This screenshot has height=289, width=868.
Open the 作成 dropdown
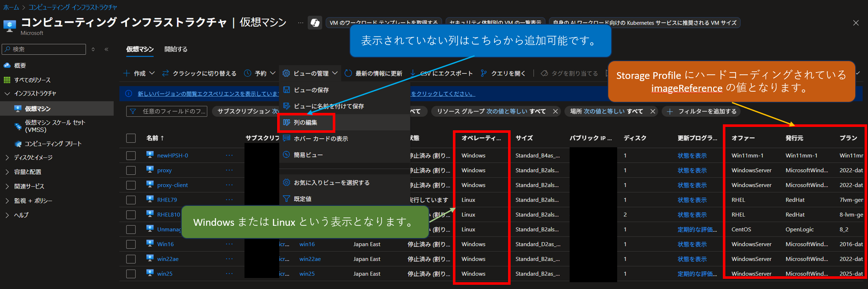[139, 73]
